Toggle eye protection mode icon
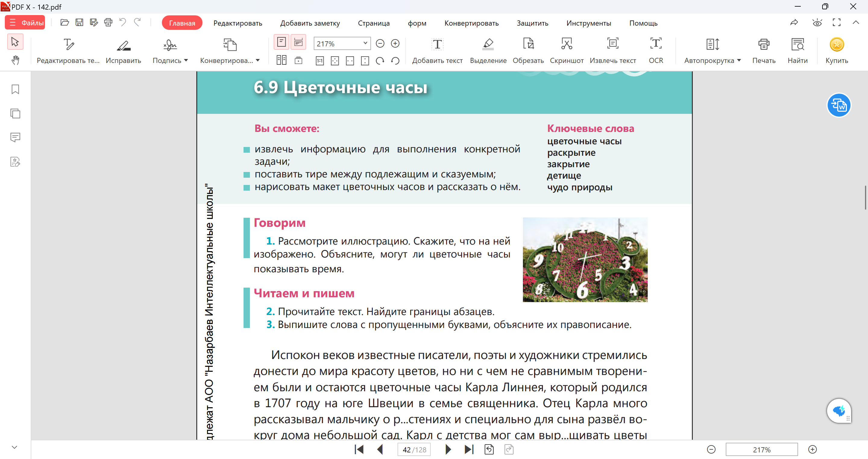 pyautogui.click(x=817, y=23)
